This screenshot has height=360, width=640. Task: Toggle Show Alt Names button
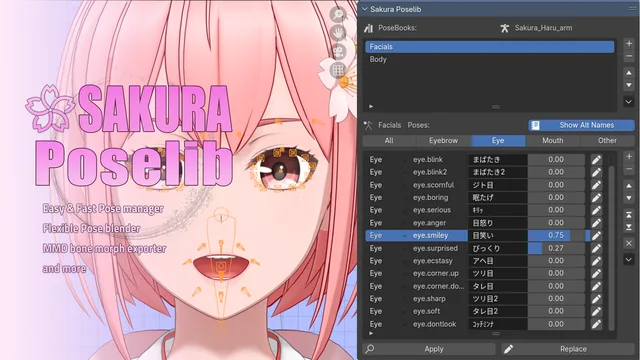coord(581,125)
